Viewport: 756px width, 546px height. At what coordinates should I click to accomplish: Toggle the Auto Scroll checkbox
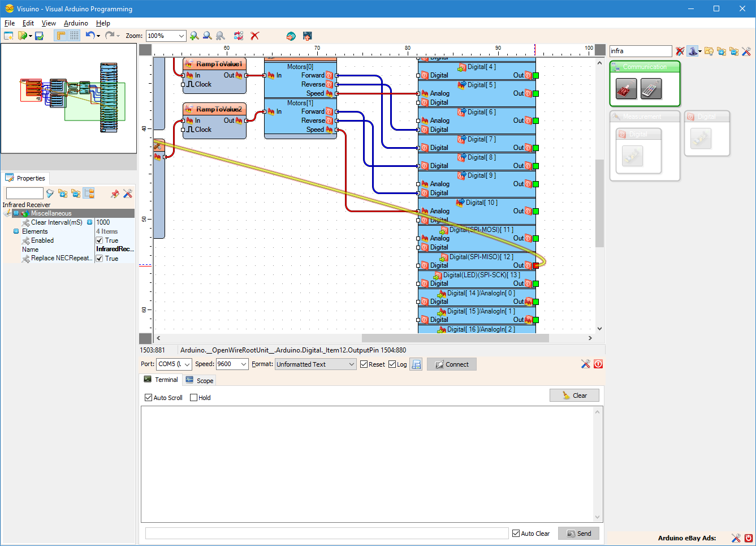149,398
